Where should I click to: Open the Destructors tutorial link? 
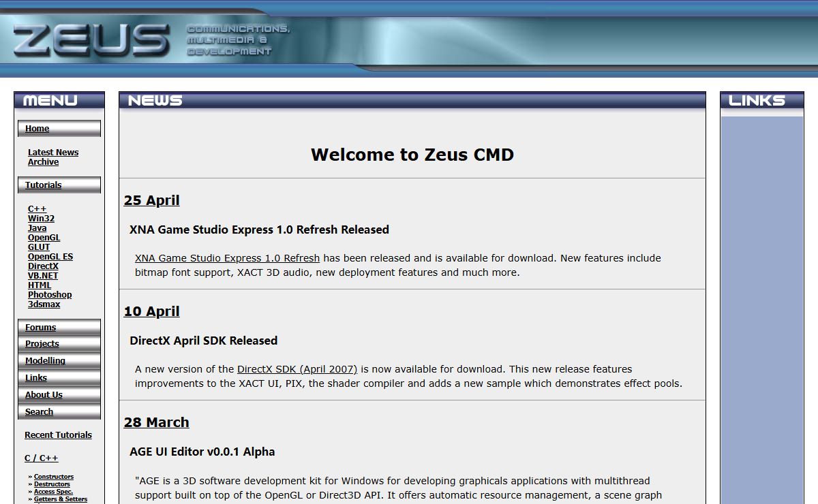pyautogui.click(x=52, y=484)
